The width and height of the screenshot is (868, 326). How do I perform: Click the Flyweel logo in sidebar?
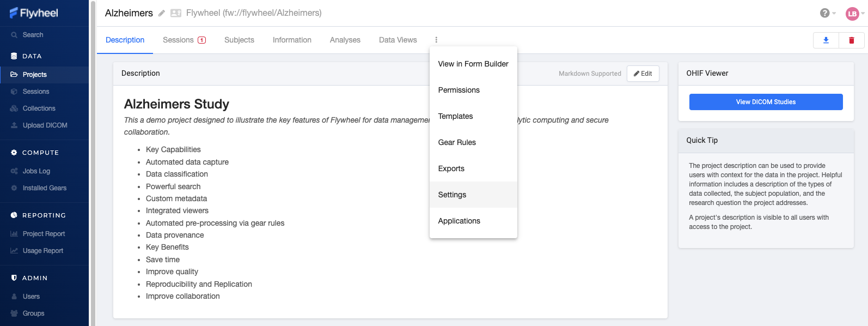tap(34, 13)
